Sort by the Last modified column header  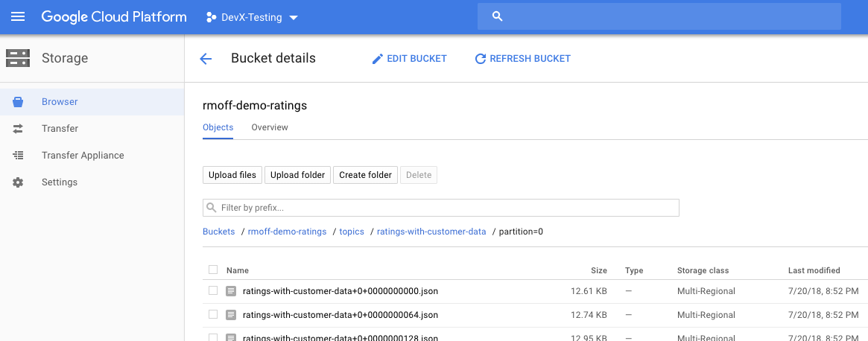(814, 271)
